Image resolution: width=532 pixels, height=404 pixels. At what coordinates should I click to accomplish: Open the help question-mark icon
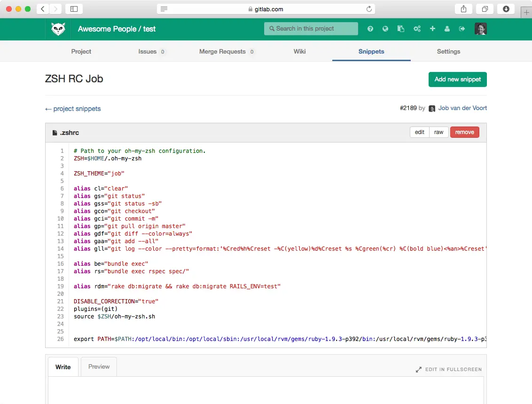pyautogui.click(x=370, y=29)
